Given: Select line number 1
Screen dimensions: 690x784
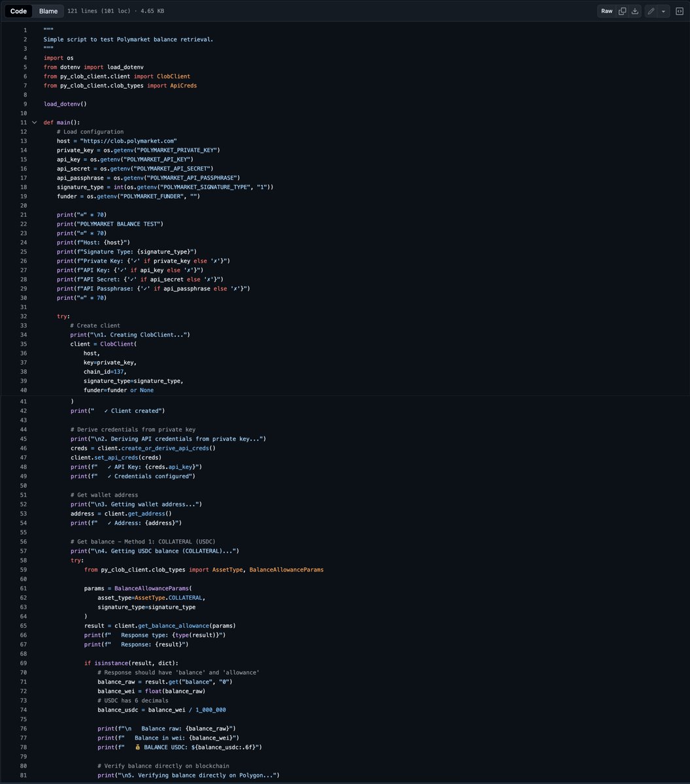Looking at the screenshot, I should 25,30.
